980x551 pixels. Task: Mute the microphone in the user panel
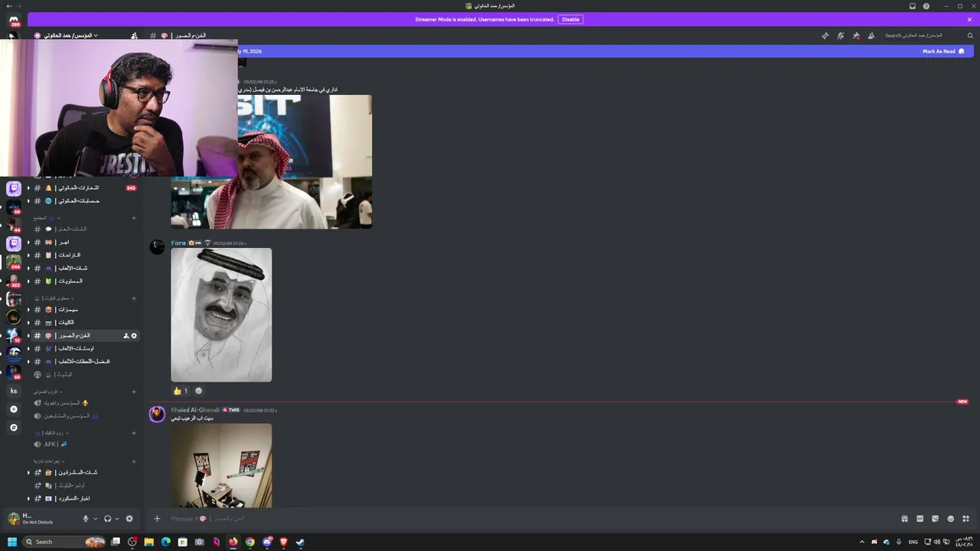[86, 519]
